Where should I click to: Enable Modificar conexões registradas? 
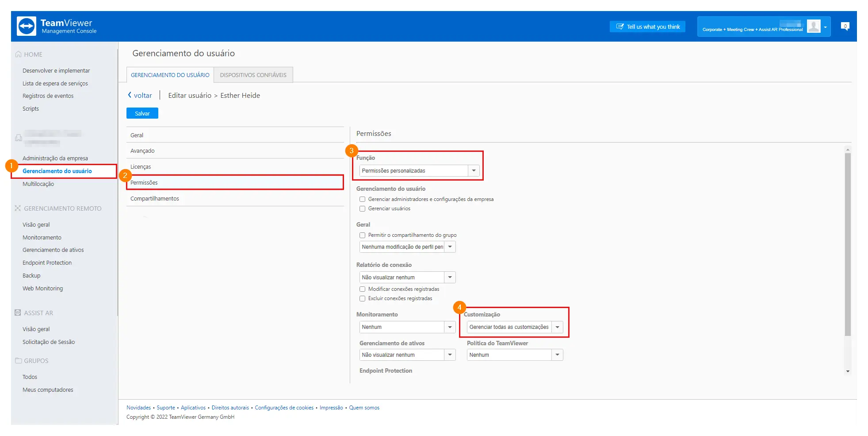362,289
